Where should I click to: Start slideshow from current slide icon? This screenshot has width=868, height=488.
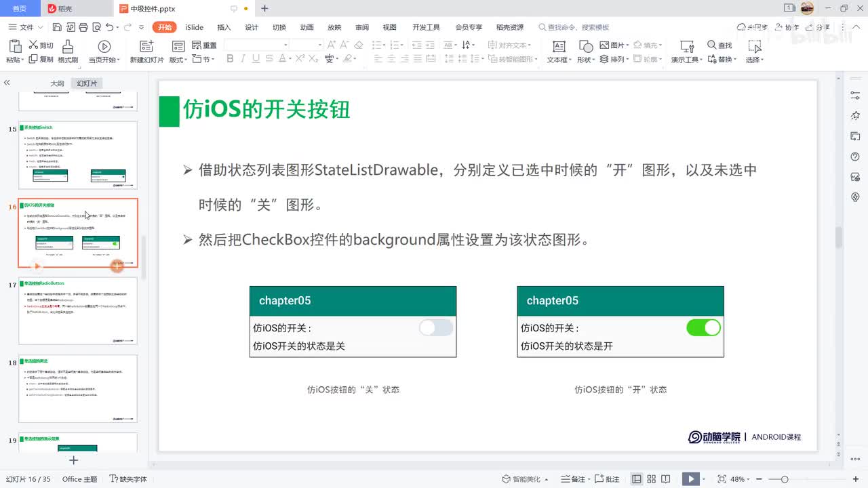(x=104, y=46)
